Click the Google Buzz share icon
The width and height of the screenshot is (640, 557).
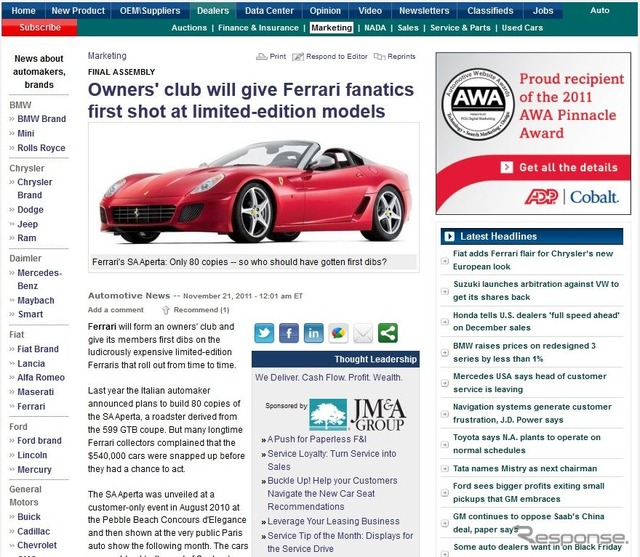[338, 333]
